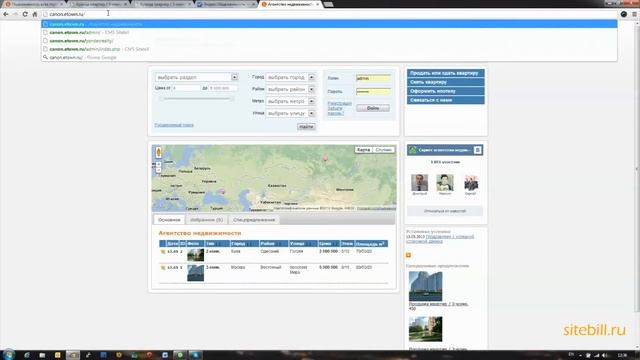Click the password field
Image resolution: width=640 pixels, height=360 pixels.
(x=373, y=92)
